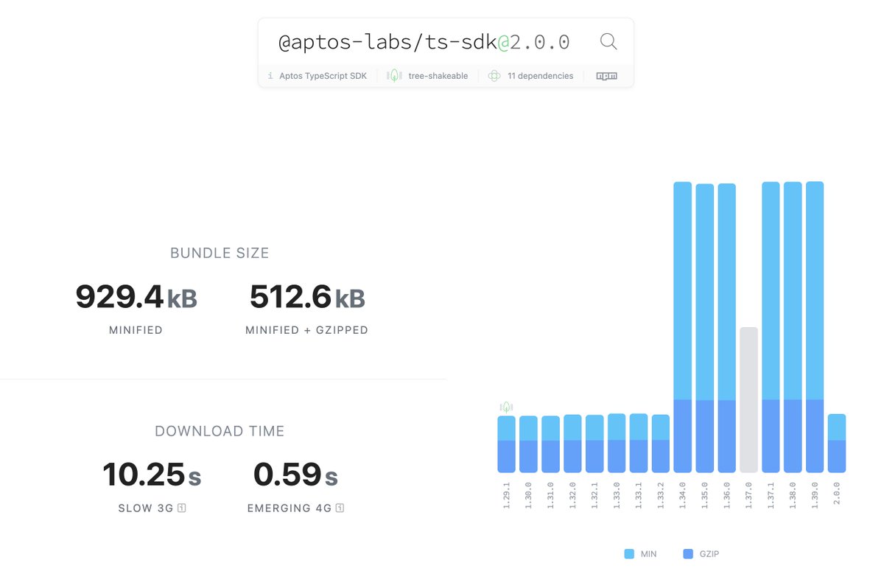Toggle visibility of the grayed 1.37.0 bar

point(748,398)
